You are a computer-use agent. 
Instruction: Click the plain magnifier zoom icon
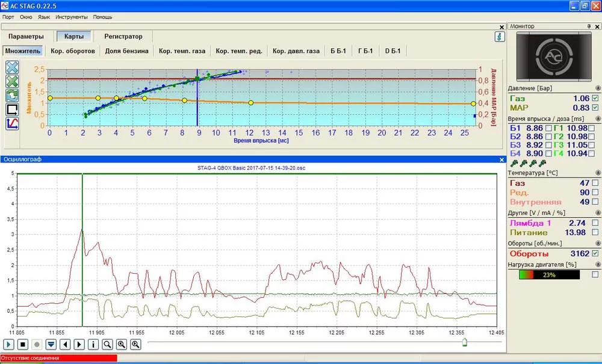108,344
